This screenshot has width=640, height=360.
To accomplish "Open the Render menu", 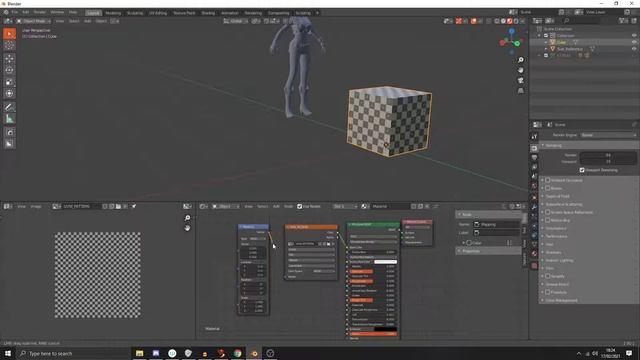I will [x=40, y=13].
